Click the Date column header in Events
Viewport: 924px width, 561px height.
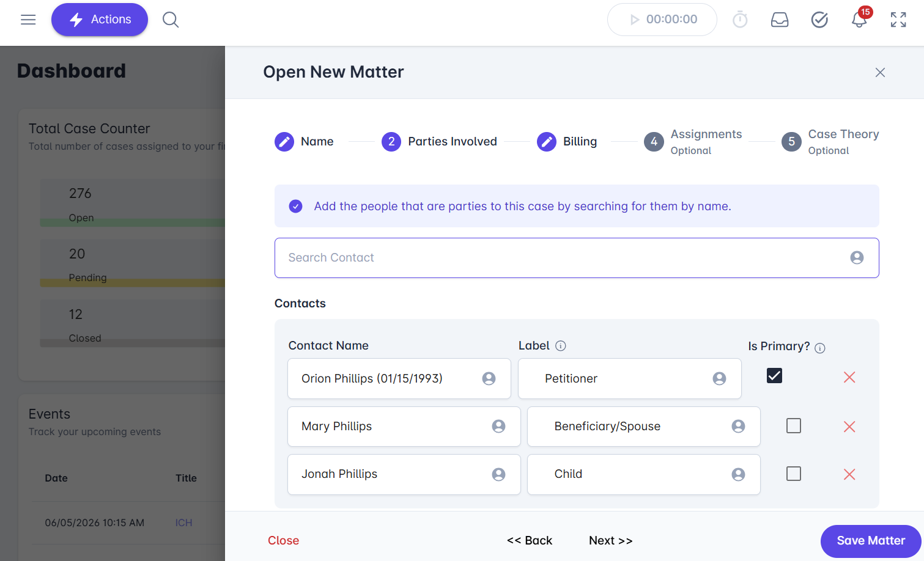click(56, 479)
